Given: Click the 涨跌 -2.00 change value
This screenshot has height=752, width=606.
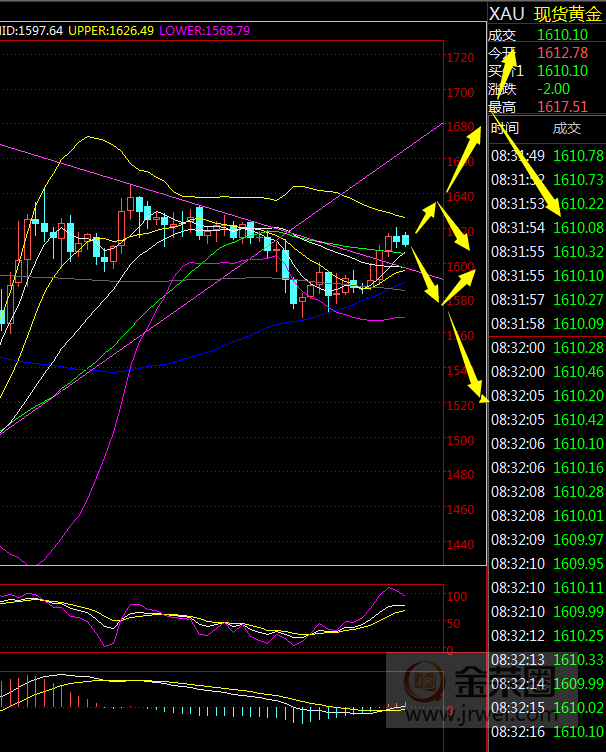Looking at the screenshot, I should [x=553, y=88].
